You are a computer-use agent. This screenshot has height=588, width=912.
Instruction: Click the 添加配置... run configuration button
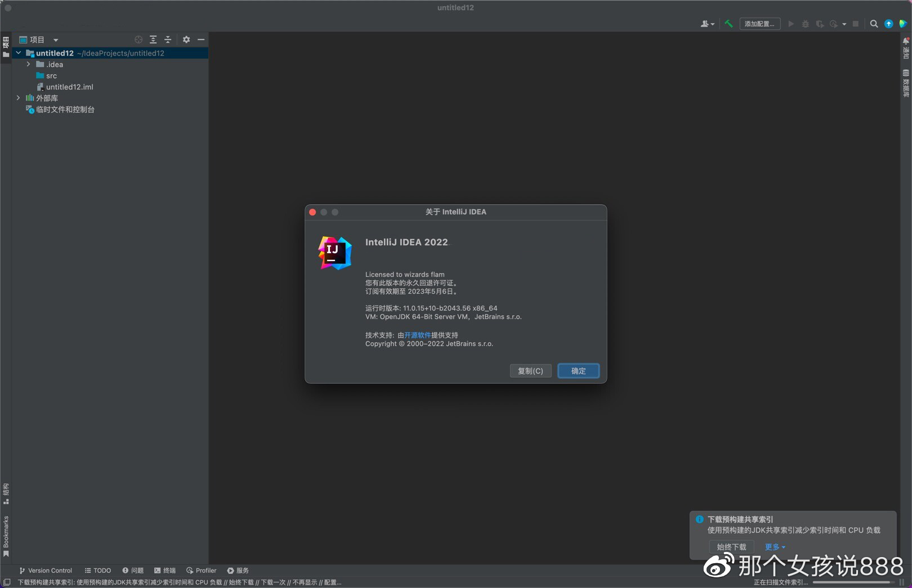click(x=759, y=24)
